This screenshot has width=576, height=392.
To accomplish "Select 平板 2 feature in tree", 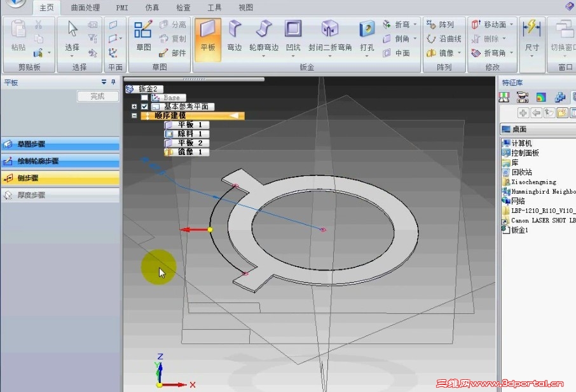I will point(187,143).
